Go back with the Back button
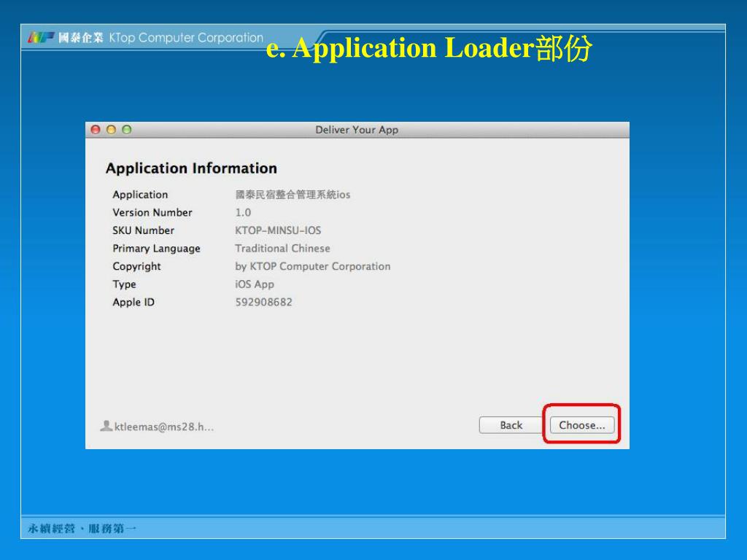The height and width of the screenshot is (560, 747). [511, 425]
